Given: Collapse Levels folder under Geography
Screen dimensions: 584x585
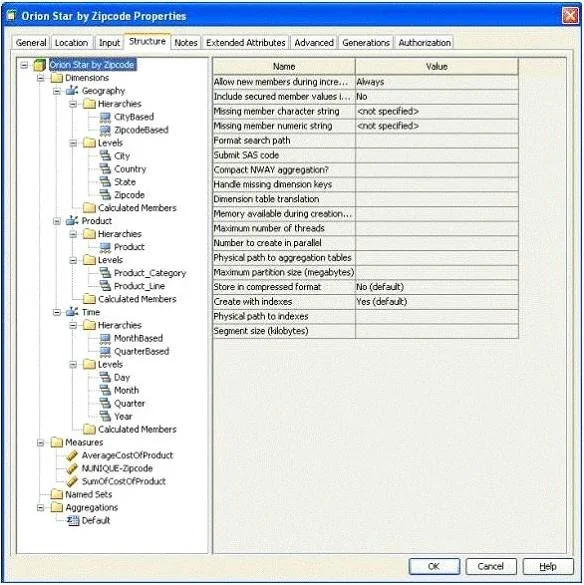Looking at the screenshot, I should point(73,143).
